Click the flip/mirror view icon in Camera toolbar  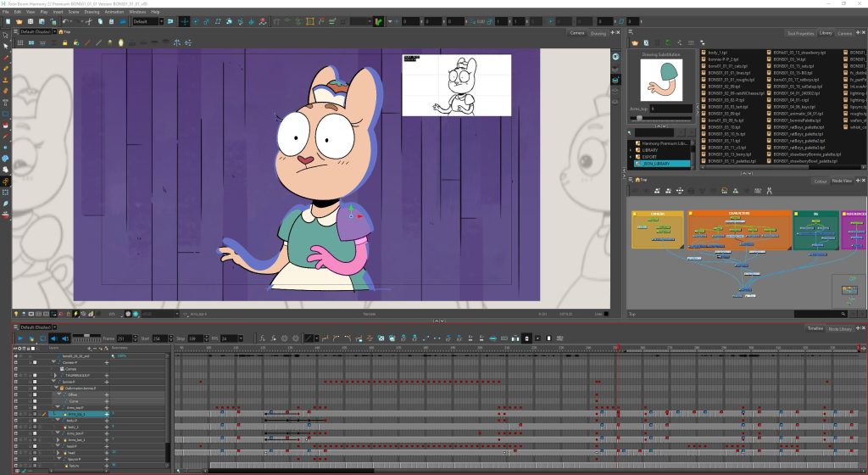(176, 42)
